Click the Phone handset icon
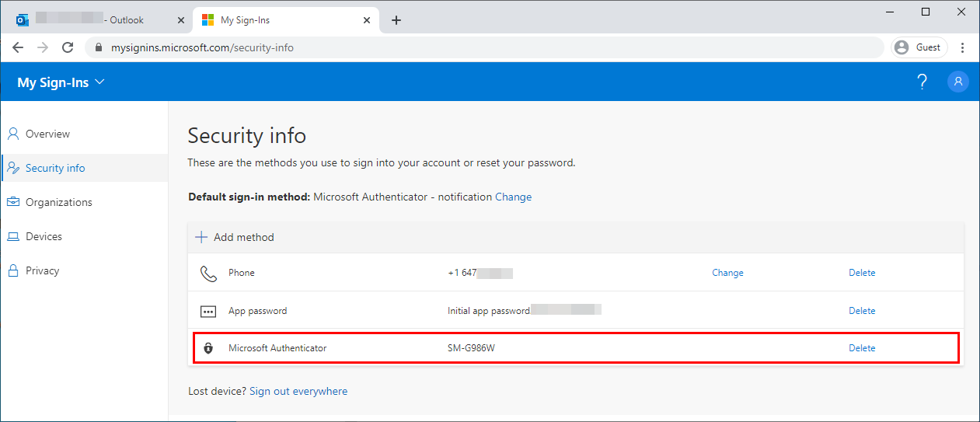 pos(208,274)
